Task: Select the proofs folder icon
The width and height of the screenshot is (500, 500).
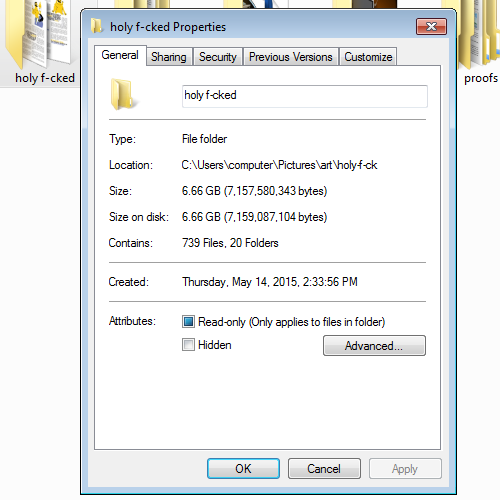Action: pos(480,33)
